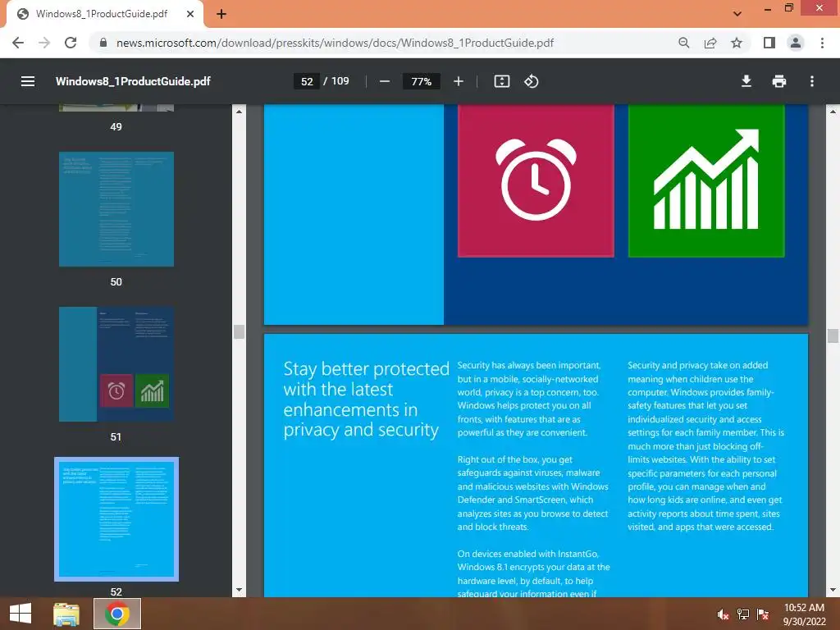Click the taskbar clock showing 10:52 AM
Viewport: 840px width, 630px height.
pos(804,614)
